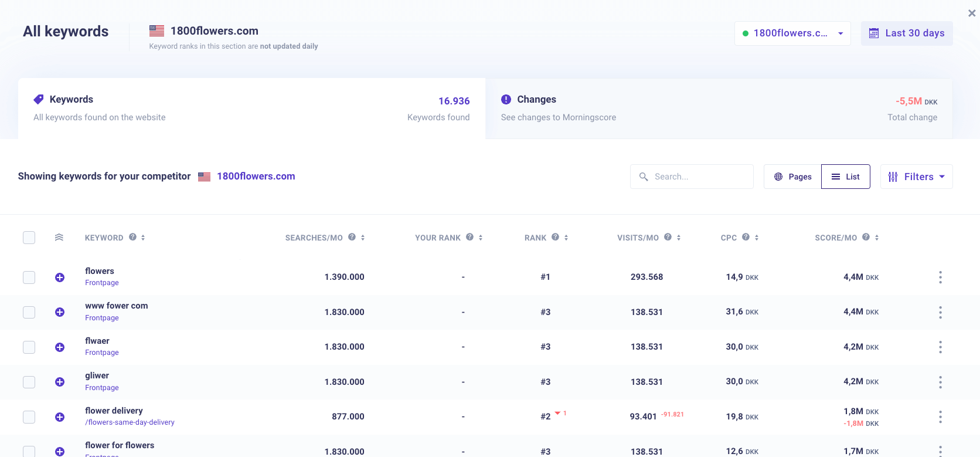The height and width of the screenshot is (457, 980).
Task: Open the /flowers-same-day-delivery page link
Action: click(x=130, y=422)
